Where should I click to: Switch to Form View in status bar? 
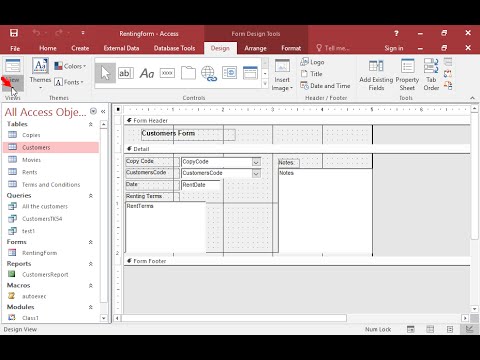coord(411,329)
